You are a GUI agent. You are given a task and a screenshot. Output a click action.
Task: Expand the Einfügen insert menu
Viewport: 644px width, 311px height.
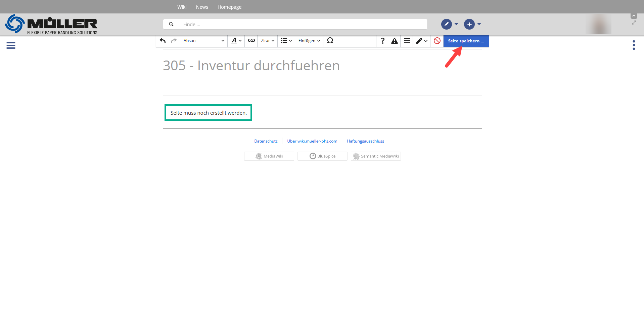(309, 41)
